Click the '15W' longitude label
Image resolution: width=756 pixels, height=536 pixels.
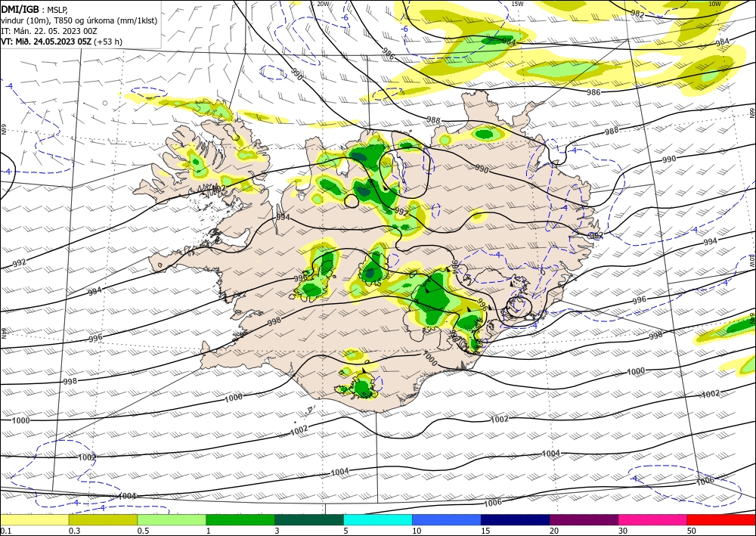pos(517,4)
